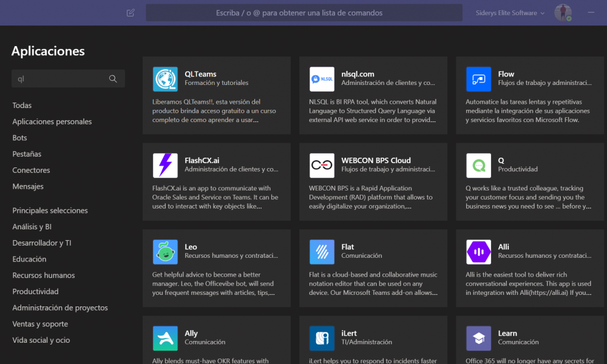This screenshot has height=364, width=607.
Task: Open the Leo green bot icon
Action: coord(165,252)
